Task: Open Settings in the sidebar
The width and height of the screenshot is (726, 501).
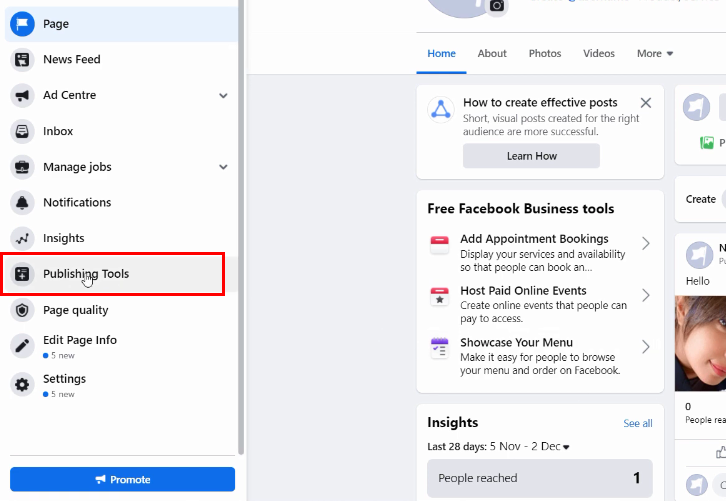Action: [121, 385]
